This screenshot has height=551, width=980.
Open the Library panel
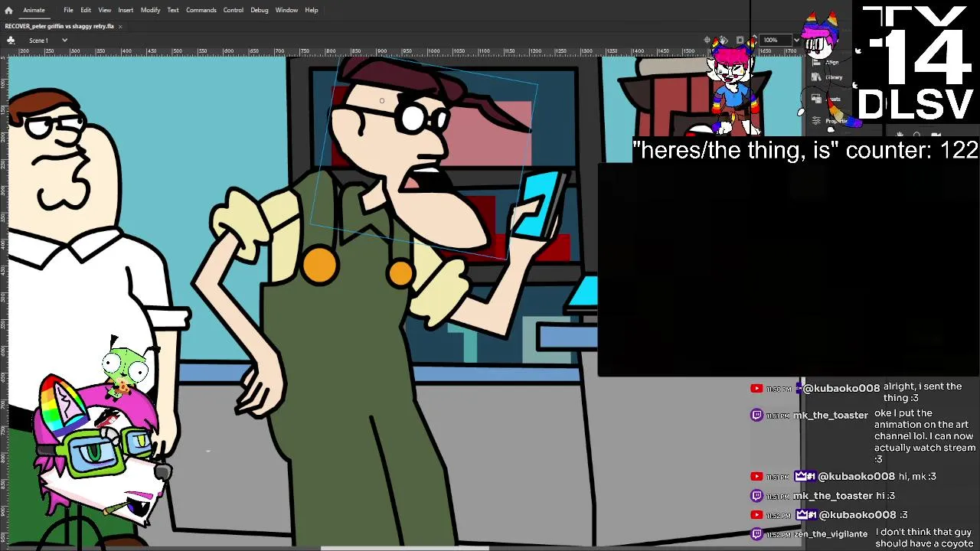(x=828, y=77)
